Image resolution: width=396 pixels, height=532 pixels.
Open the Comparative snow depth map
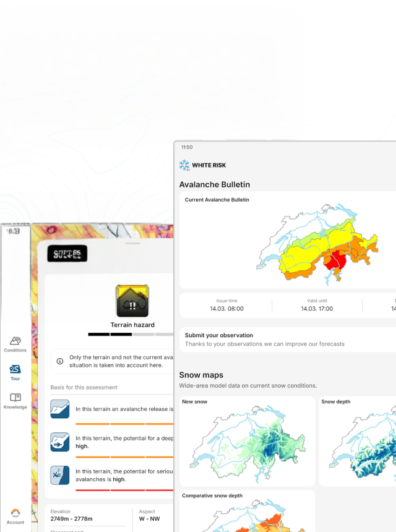click(x=246, y=513)
